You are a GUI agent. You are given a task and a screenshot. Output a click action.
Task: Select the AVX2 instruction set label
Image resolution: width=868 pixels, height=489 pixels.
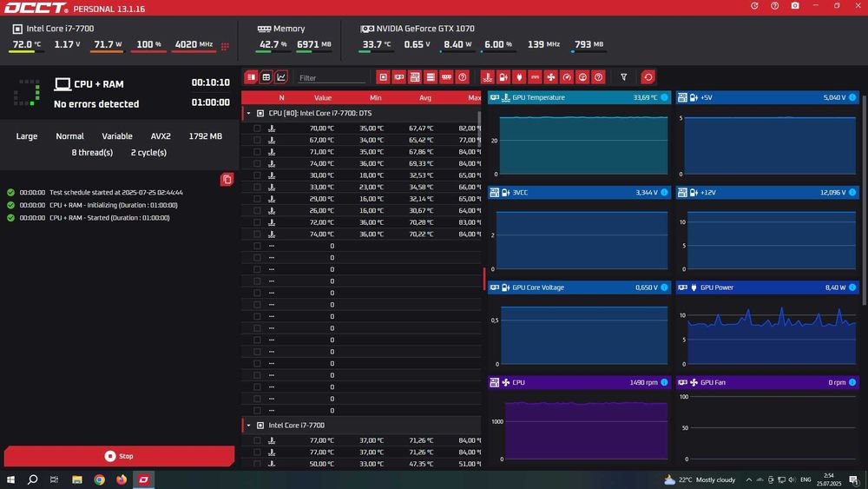click(161, 136)
